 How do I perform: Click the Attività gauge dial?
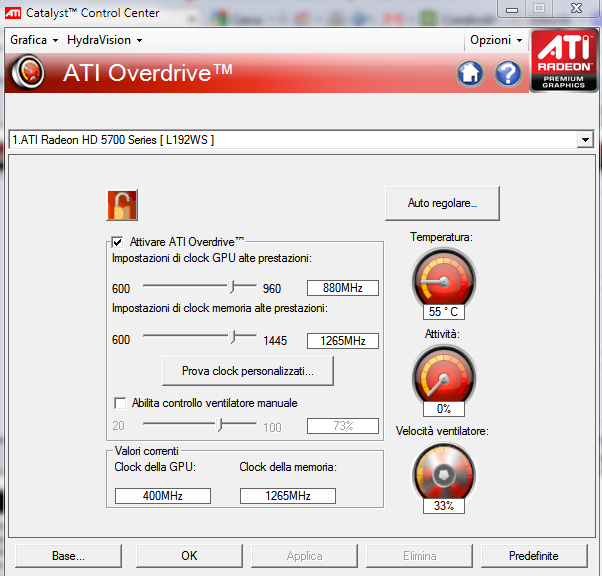(443, 376)
